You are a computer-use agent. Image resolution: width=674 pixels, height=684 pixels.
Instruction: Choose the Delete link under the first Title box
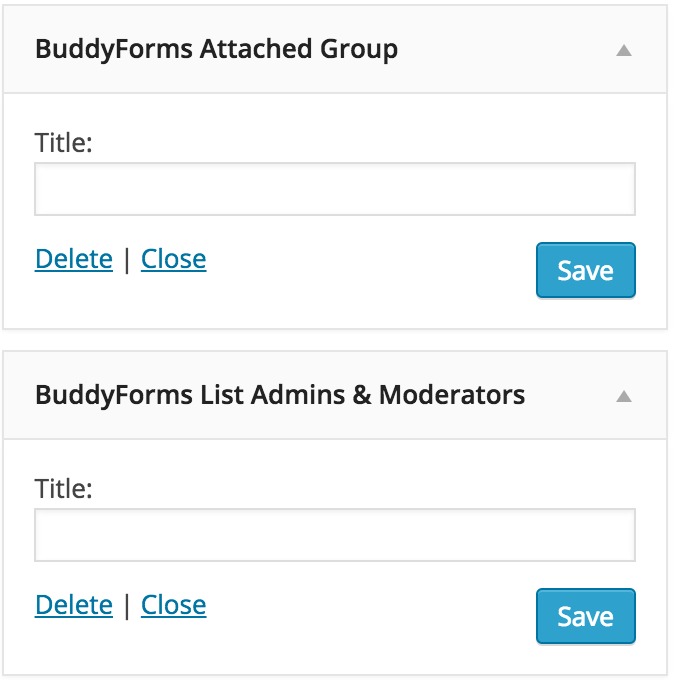[x=74, y=259]
